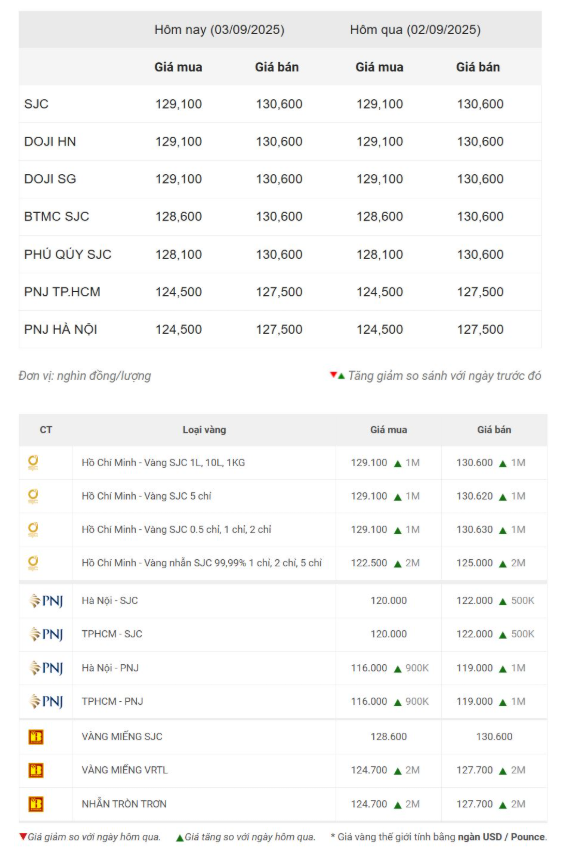Viewport: 568px width, 858px height.
Task: Click the up arrow beside 119.000 in the Hà Nội - PNJ row
Action: click(503, 669)
